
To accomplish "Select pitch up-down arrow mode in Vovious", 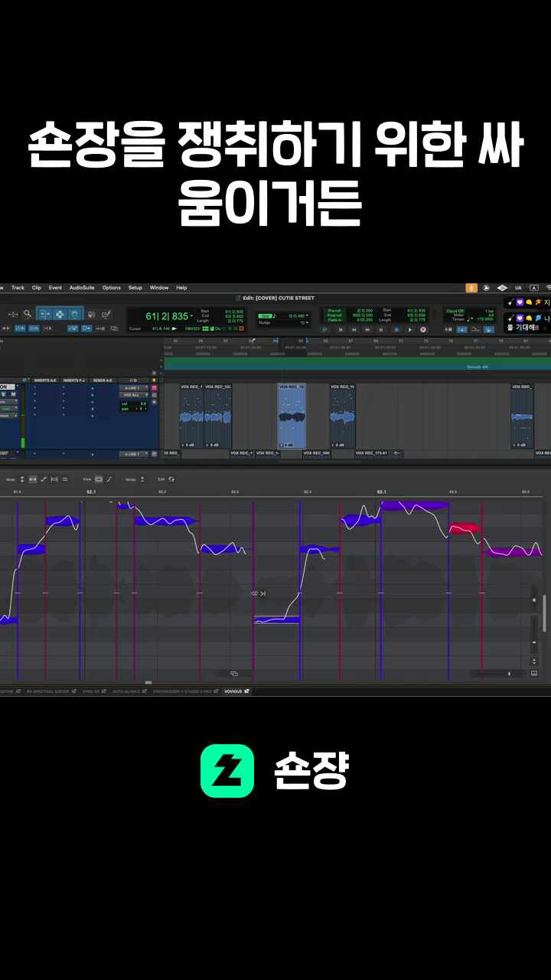I will [x=22, y=479].
